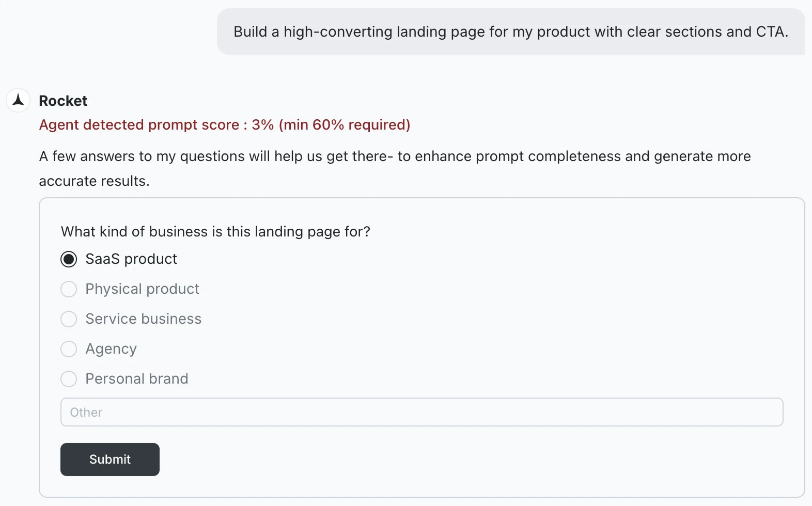Screen dimensions: 812x506
Task: Click the 'Service business' label text
Action: [143, 319]
